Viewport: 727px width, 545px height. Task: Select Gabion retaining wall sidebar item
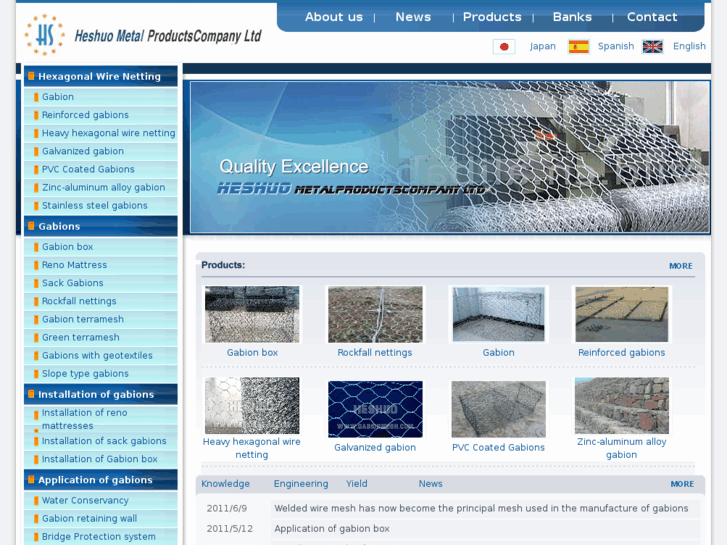(x=89, y=518)
